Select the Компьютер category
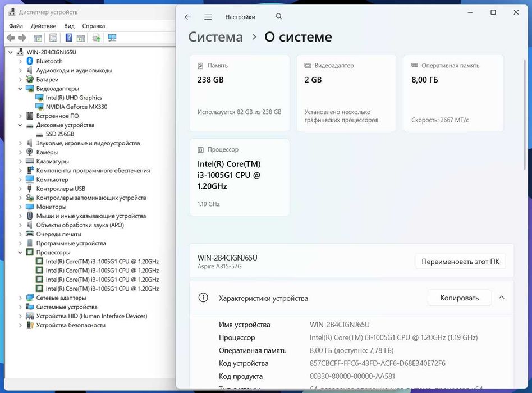Image resolution: width=532 pixels, height=393 pixels. [52, 180]
